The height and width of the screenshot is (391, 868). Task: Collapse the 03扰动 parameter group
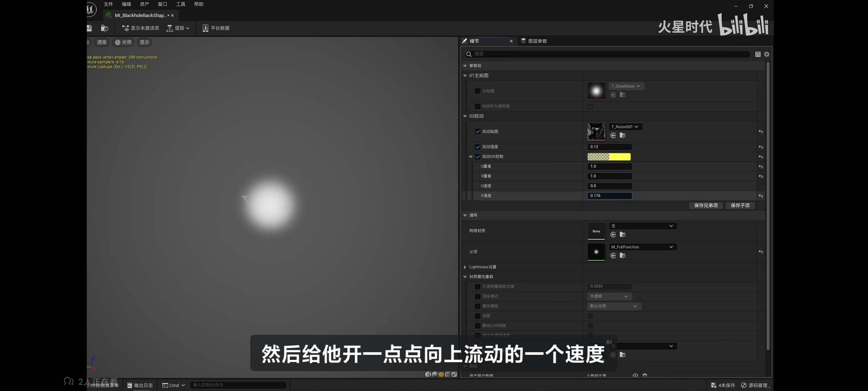coord(465,116)
